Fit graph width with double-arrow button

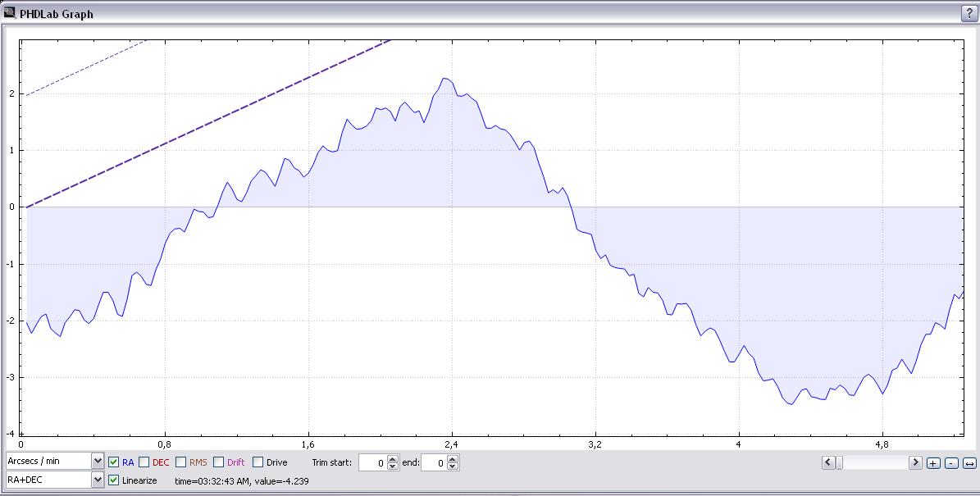click(969, 463)
